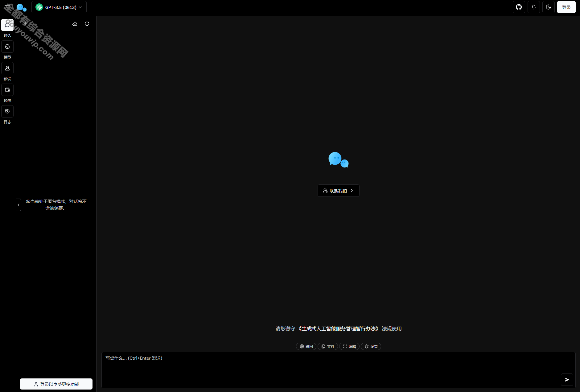Open the 日志 logs sidebar icon

click(x=7, y=111)
